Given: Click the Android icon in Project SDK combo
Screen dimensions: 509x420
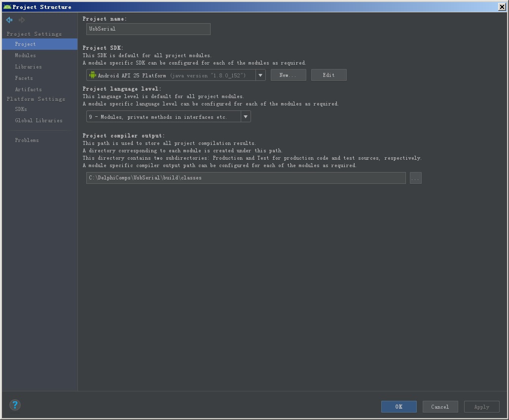Looking at the screenshot, I should pyautogui.click(x=93, y=75).
